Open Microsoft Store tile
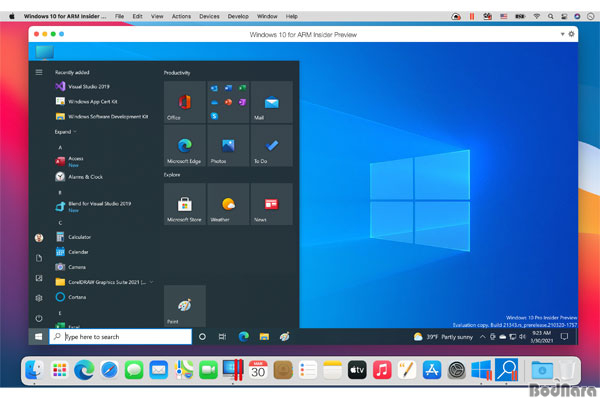The height and width of the screenshot is (400, 600). click(184, 204)
